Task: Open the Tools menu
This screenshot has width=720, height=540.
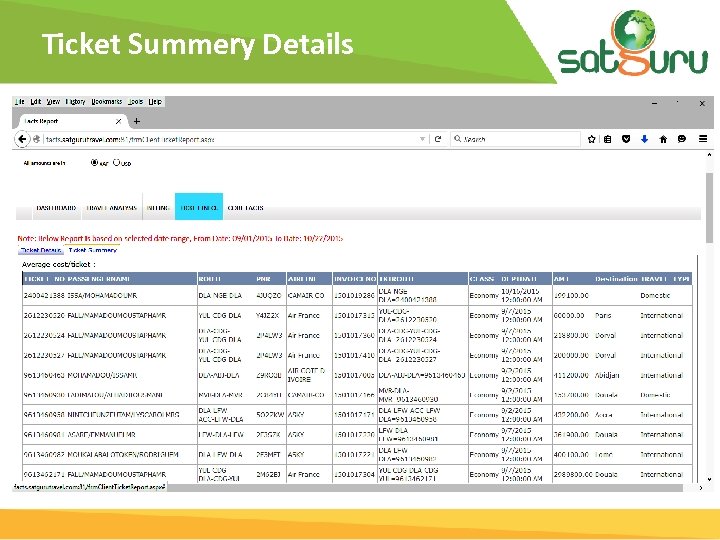Action: coord(135,101)
